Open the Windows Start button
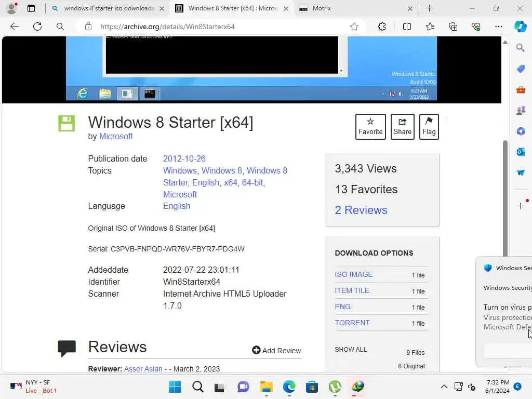The image size is (532, 399). tap(175, 387)
